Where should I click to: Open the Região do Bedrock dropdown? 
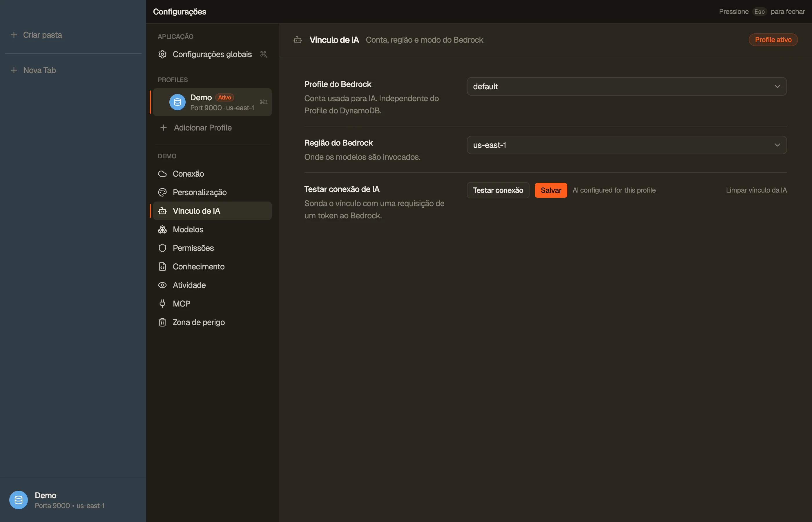[627, 145]
